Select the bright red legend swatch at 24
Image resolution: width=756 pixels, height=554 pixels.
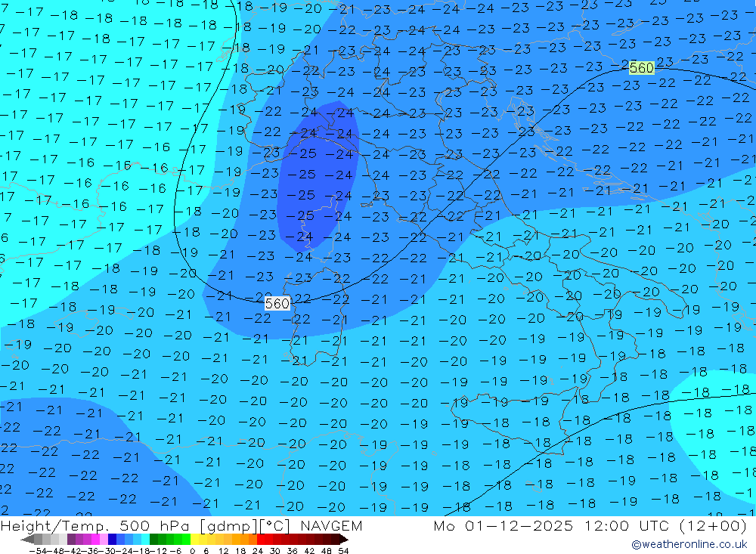261,540
